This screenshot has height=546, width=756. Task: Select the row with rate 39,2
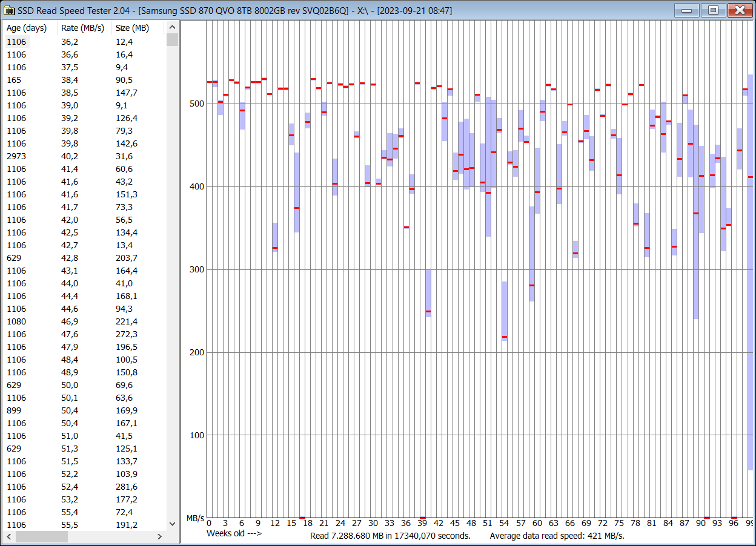pyautogui.click(x=85, y=118)
